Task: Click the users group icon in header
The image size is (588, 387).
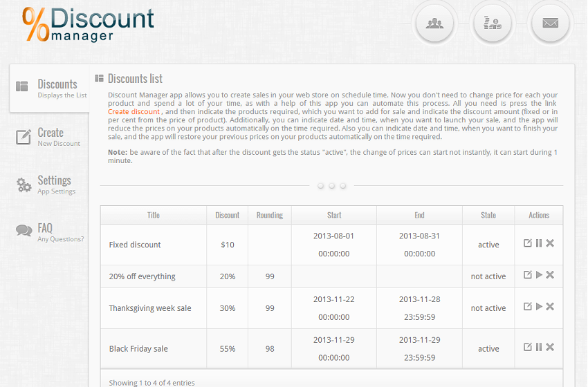Action: (x=434, y=23)
